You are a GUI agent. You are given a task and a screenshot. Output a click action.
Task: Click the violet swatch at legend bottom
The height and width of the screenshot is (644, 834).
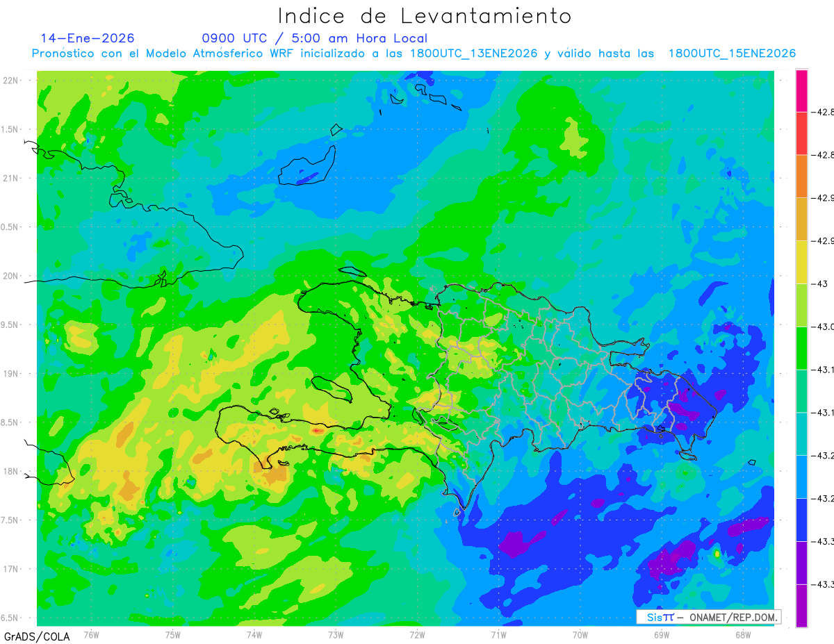click(801, 606)
